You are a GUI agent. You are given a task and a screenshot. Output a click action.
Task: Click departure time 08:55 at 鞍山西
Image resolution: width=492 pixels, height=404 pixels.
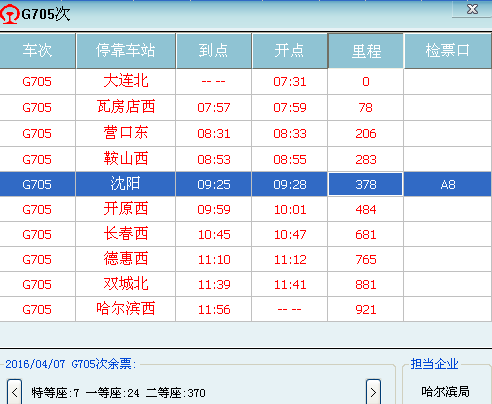pos(290,159)
